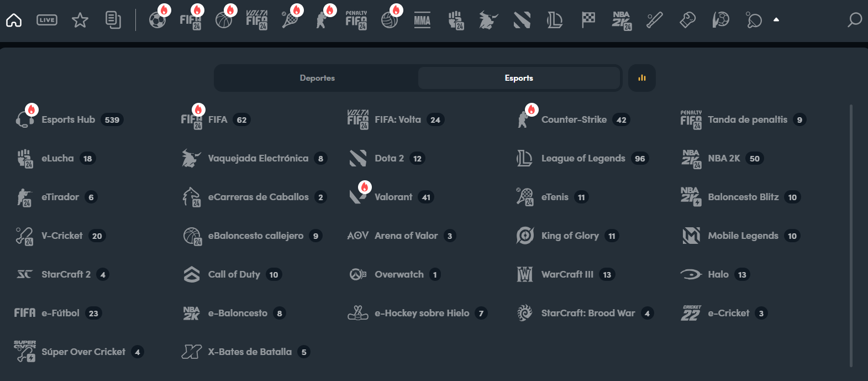Select the MMA icon in top bar
The height and width of the screenshot is (381, 868).
click(x=422, y=20)
